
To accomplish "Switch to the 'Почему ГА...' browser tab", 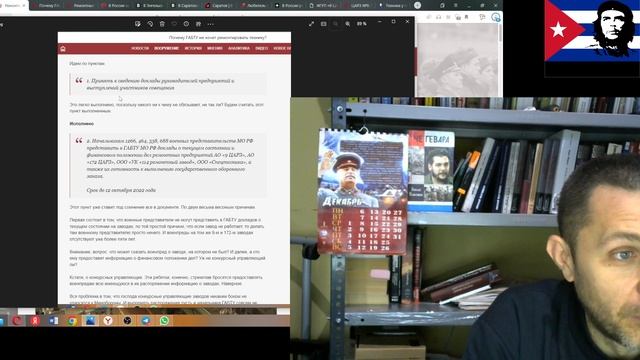I will [46, 6].
